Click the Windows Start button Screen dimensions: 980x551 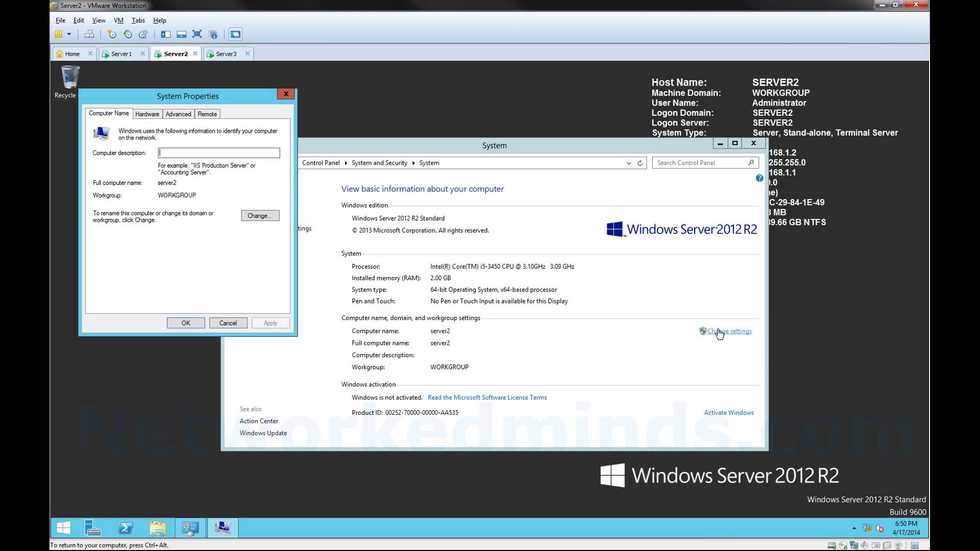64,528
